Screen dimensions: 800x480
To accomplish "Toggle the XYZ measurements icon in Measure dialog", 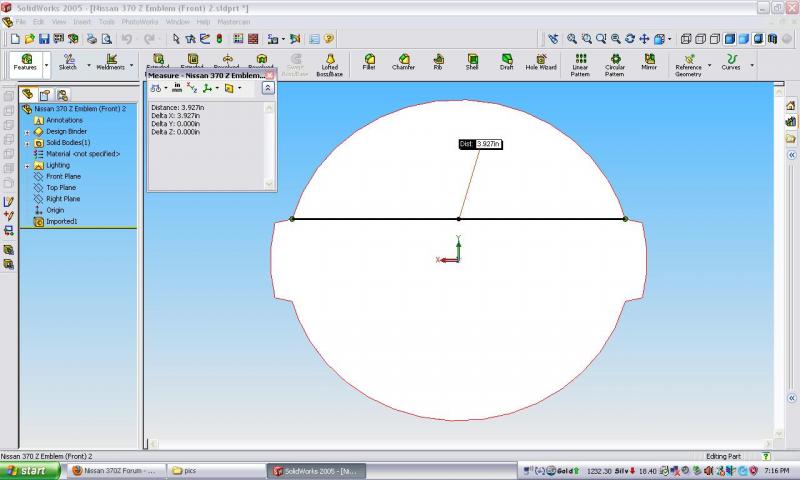I will (192, 88).
